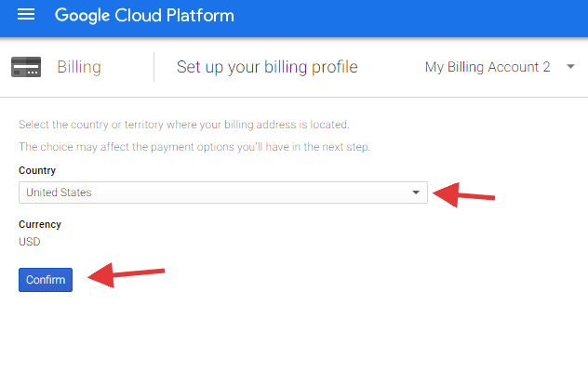
Task: Click the Billing credit card icon
Action: (x=25, y=67)
